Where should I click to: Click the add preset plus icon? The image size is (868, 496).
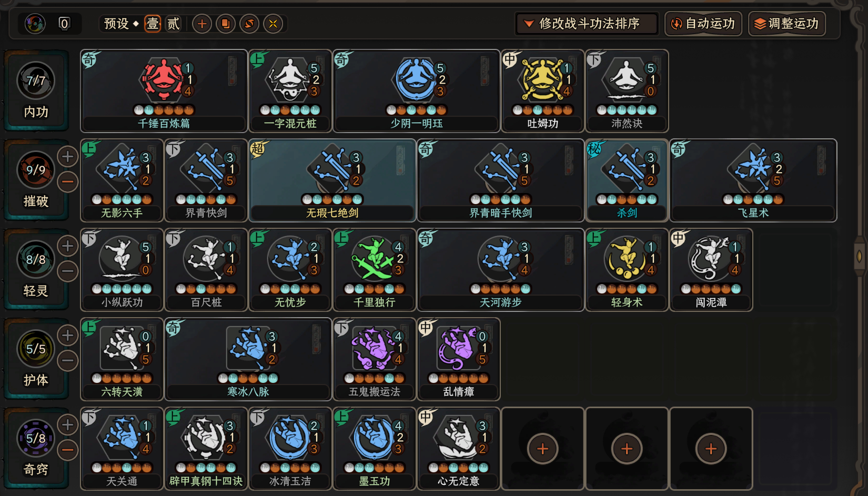click(x=202, y=24)
